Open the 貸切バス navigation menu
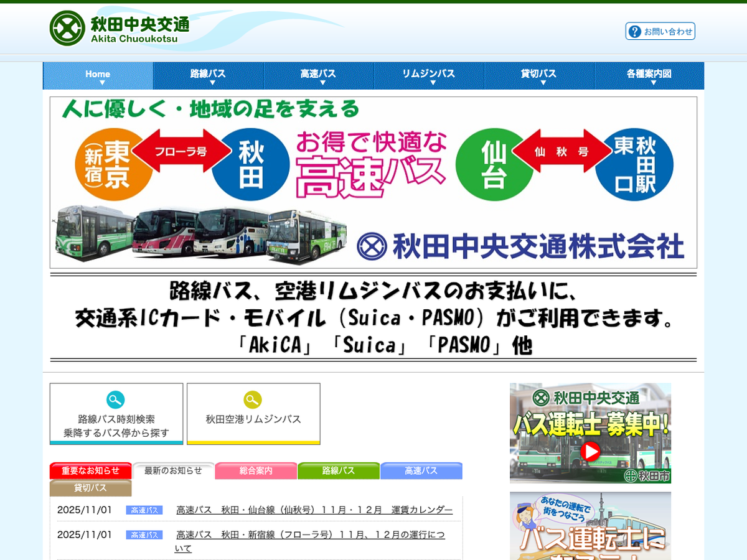Image resolution: width=747 pixels, height=560 pixels. pyautogui.click(x=538, y=75)
